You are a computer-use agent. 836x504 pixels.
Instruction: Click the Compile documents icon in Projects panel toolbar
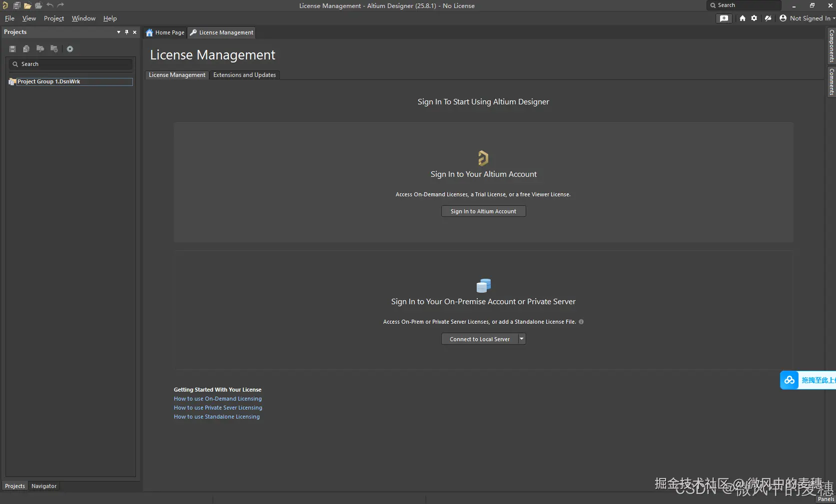tap(26, 49)
